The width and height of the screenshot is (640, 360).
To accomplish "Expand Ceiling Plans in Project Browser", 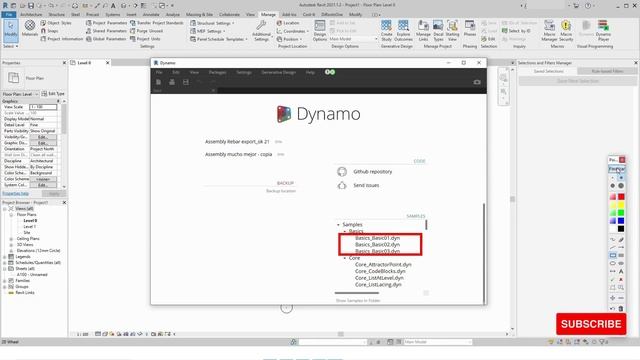I will [11, 239].
